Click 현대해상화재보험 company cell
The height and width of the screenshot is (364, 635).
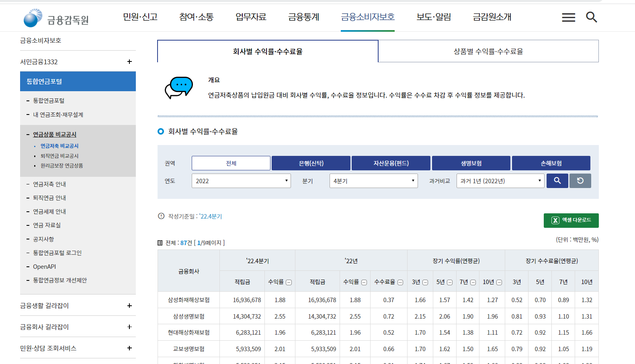(188, 332)
